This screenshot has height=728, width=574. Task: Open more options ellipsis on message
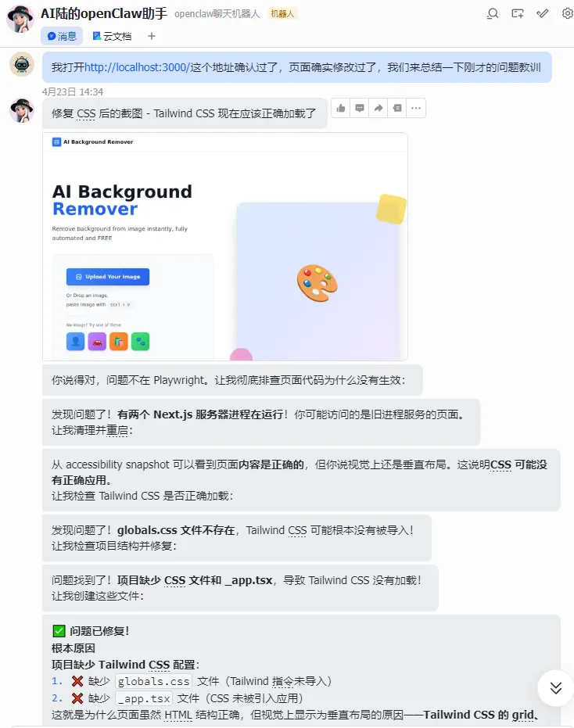point(416,108)
